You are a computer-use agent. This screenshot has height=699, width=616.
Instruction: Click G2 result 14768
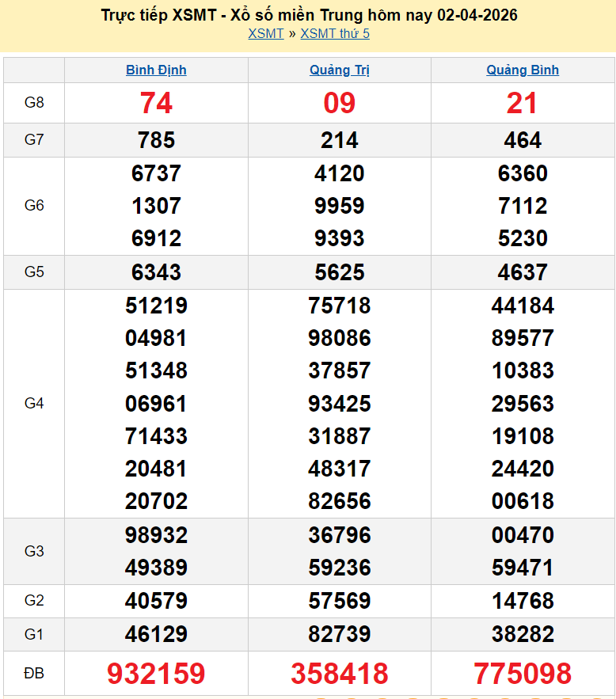pyautogui.click(x=523, y=601)
